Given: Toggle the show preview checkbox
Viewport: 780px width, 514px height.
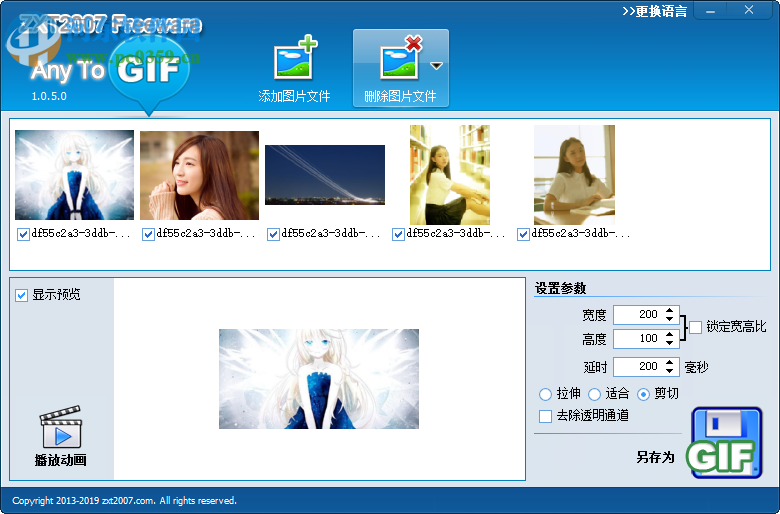Looking at the screenshot, I should 21,296.
